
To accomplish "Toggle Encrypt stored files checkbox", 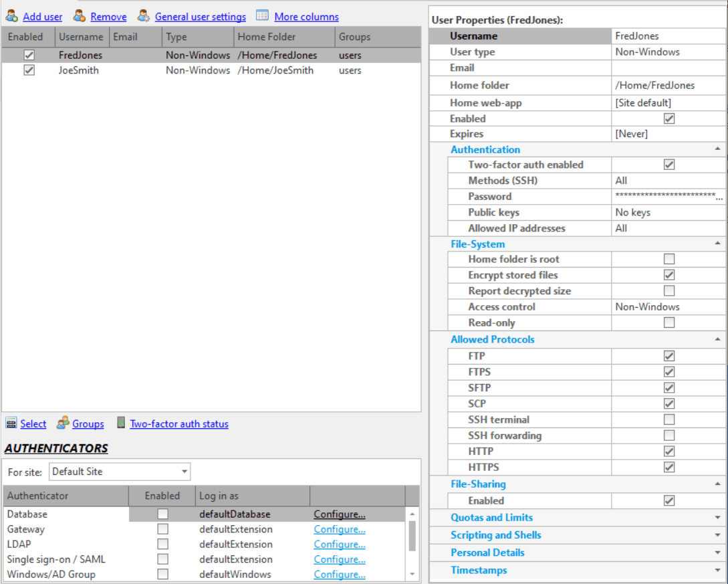I will tap(669, 275).
